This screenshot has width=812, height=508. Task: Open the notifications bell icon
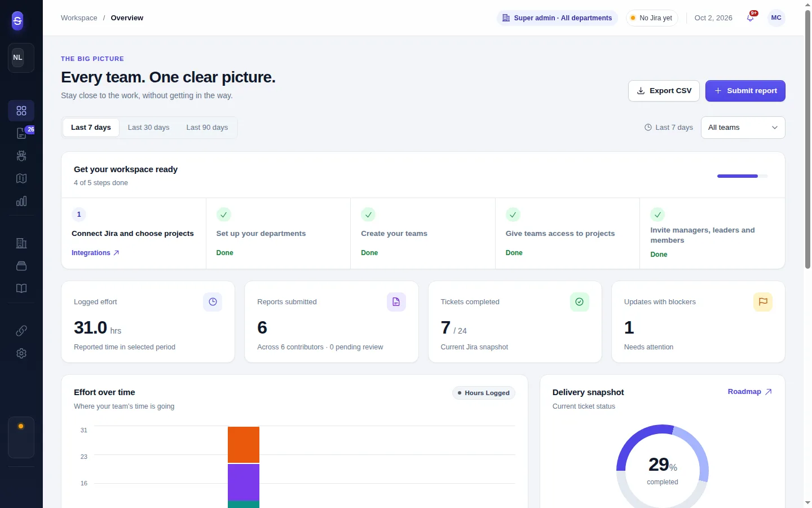[x=751, y=18]
